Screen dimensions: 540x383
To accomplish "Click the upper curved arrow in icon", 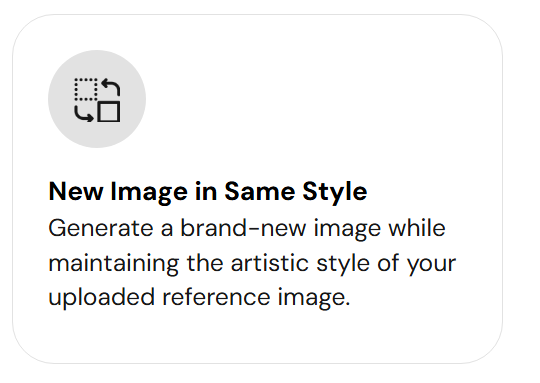I will [111, 87].
